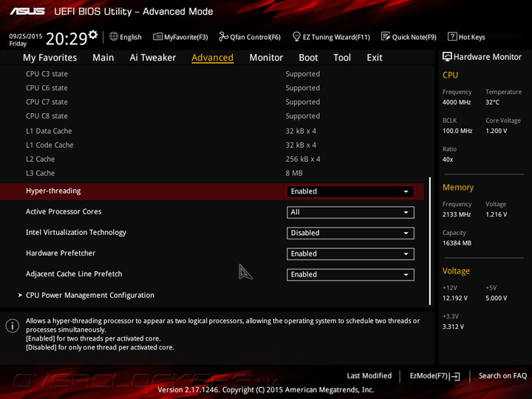The width and height of the screenshot is (532, 399).
Task: Select the Active Processor Cores label
Action: pyautogui.click(x=64, y=212)
